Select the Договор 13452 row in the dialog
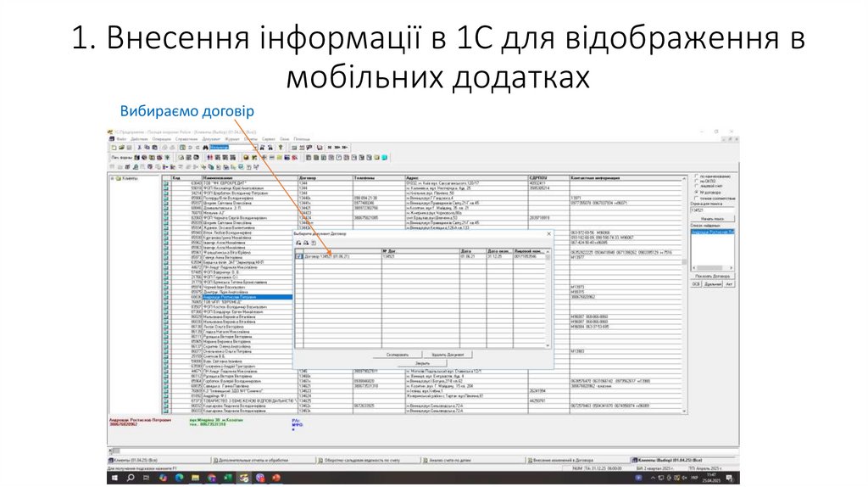Viewport: 868px width, 487px height. pyautogui.click(x=420, y=256)
